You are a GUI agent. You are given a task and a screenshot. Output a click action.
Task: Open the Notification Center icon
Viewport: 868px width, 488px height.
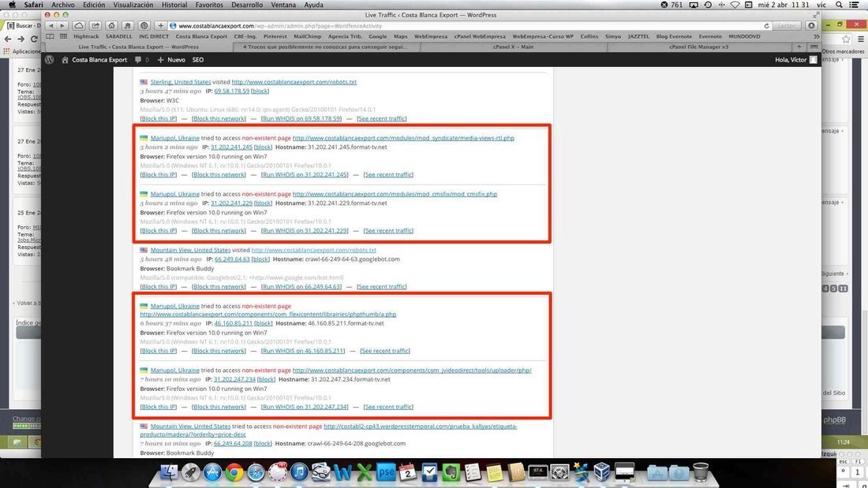coord(854,5)
